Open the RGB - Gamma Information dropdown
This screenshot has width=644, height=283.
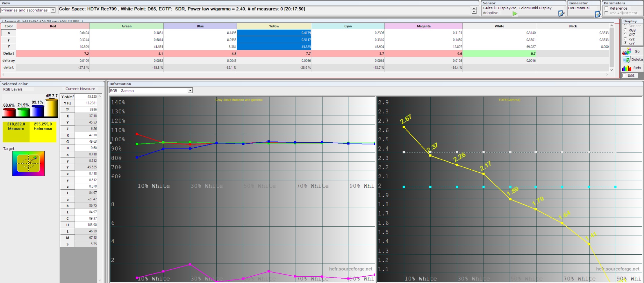190,91
